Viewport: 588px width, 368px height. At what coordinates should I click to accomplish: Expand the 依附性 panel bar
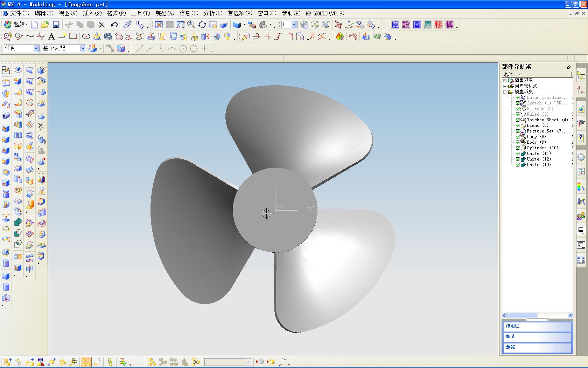(537, 326)
